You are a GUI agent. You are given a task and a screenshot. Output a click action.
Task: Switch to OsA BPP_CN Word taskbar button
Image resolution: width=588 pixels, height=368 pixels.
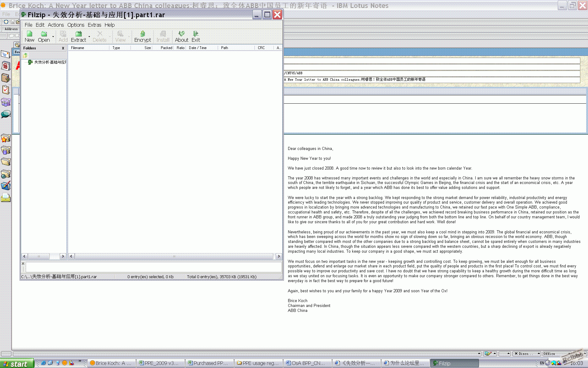click(308, 363)
